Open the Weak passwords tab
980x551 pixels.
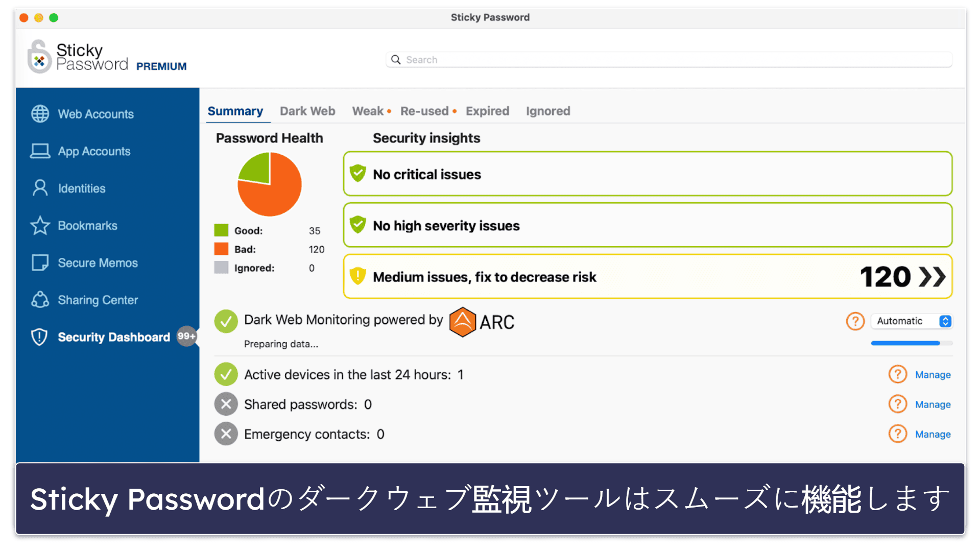point(368,111)
